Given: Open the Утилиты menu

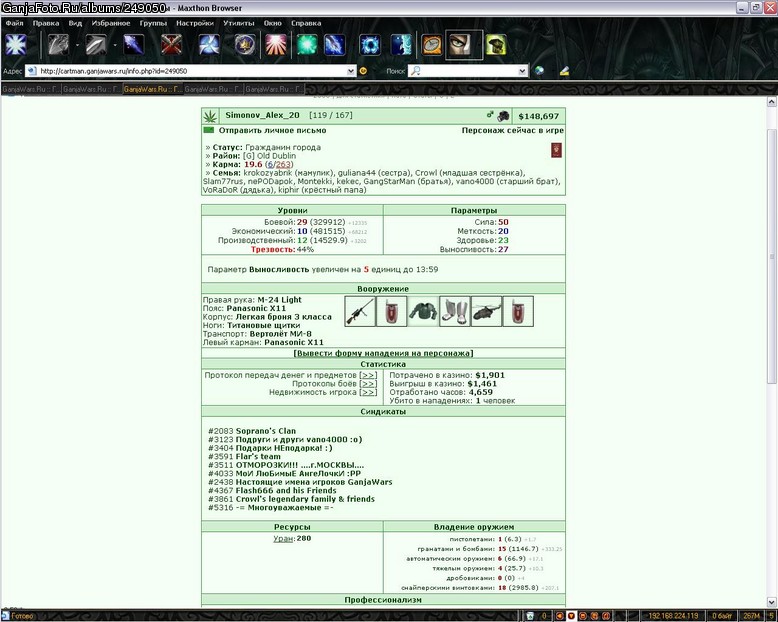Looking at the screenshot, I should pos(238,23).
